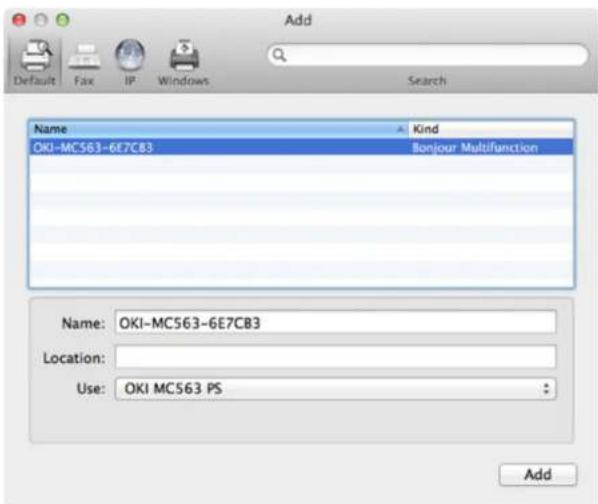Viewport: 598px width, 504px height.
Task: Click the search magnifier icon
Action: [279, 55]
